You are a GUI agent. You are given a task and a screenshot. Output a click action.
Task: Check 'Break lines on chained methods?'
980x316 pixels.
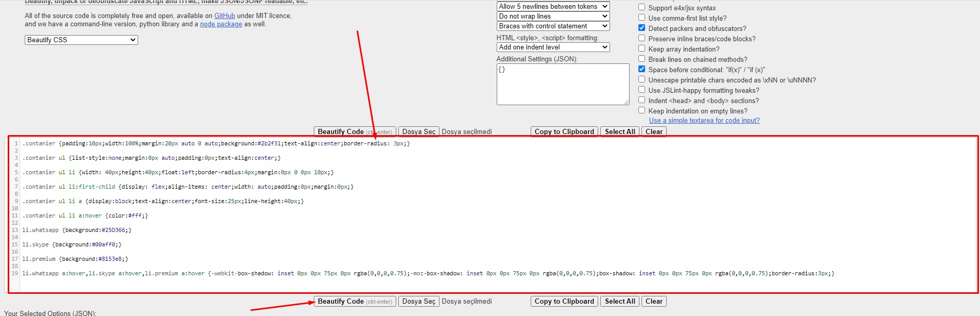click(641, 59)
